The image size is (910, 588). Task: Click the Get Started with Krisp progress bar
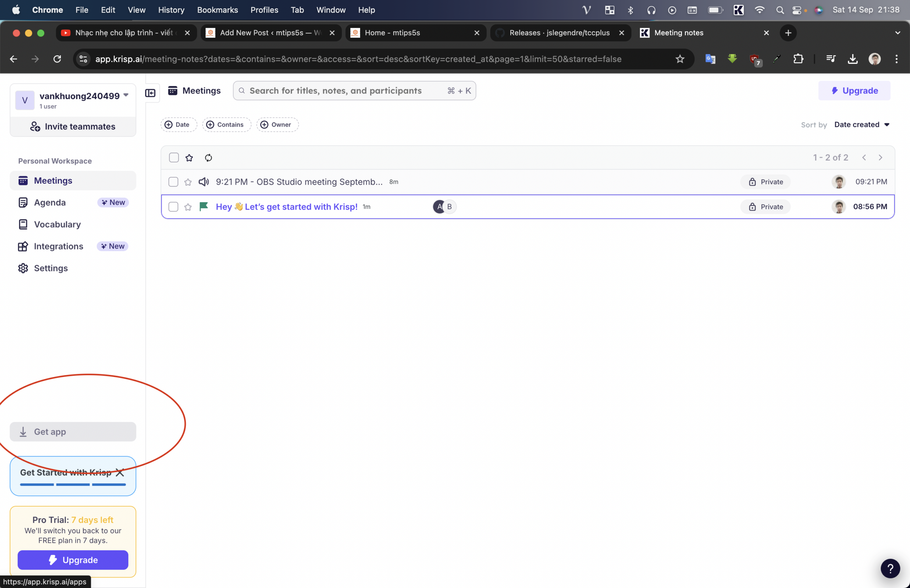pyautogui.click(x=73, y=485)
